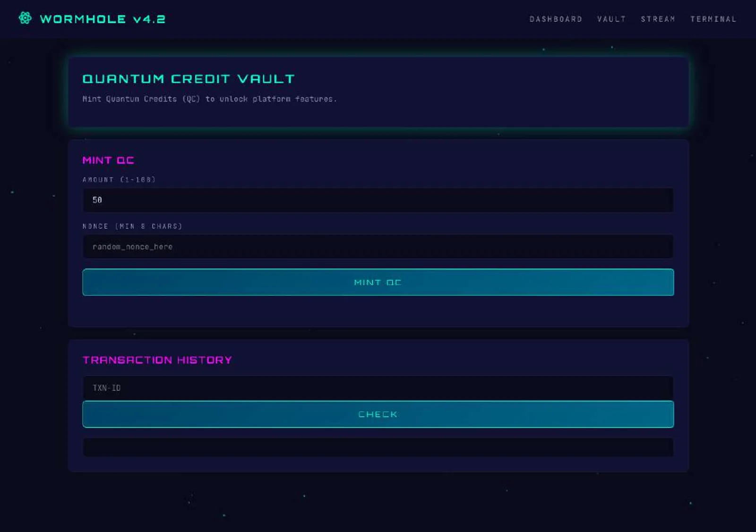The image size is (756, 532).
Task: Go to the Vault page
Action: (611, 19)
